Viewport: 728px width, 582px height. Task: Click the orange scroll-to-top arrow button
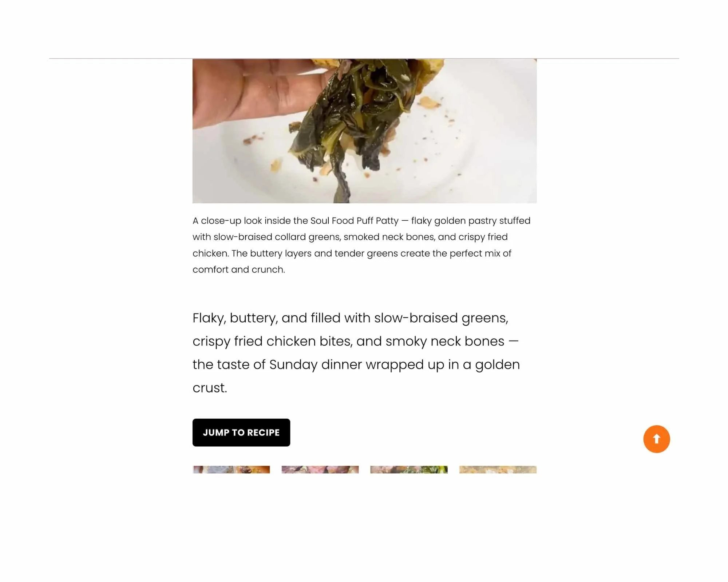(x=656, y=439)
